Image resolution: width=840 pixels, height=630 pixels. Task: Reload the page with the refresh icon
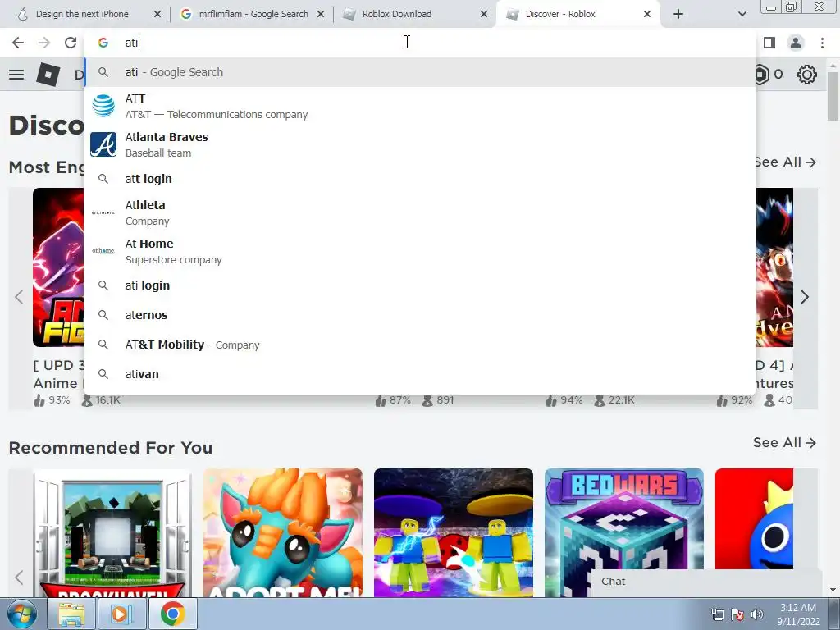pos(71,43)
